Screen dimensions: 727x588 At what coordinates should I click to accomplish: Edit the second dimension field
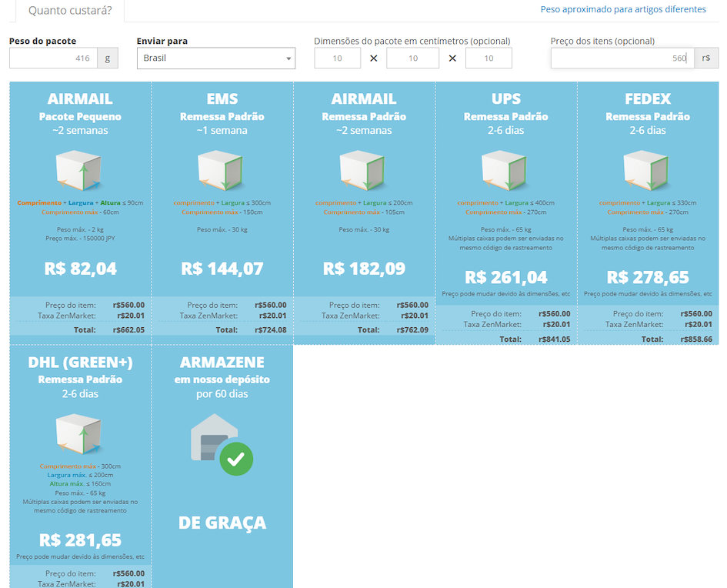click(x=412, y=58)
